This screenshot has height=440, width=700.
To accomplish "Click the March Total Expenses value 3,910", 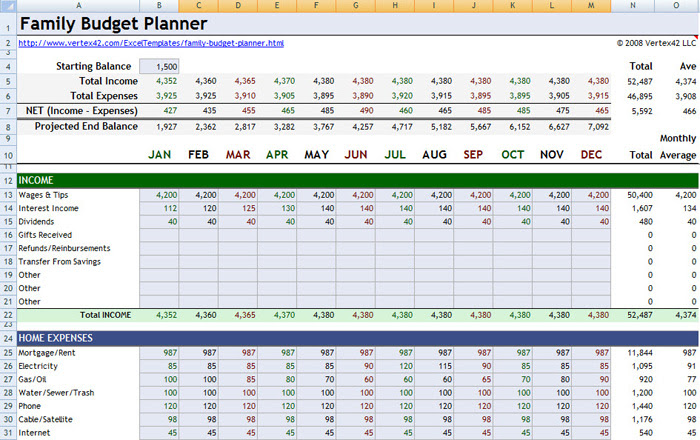I will (245, 96).
